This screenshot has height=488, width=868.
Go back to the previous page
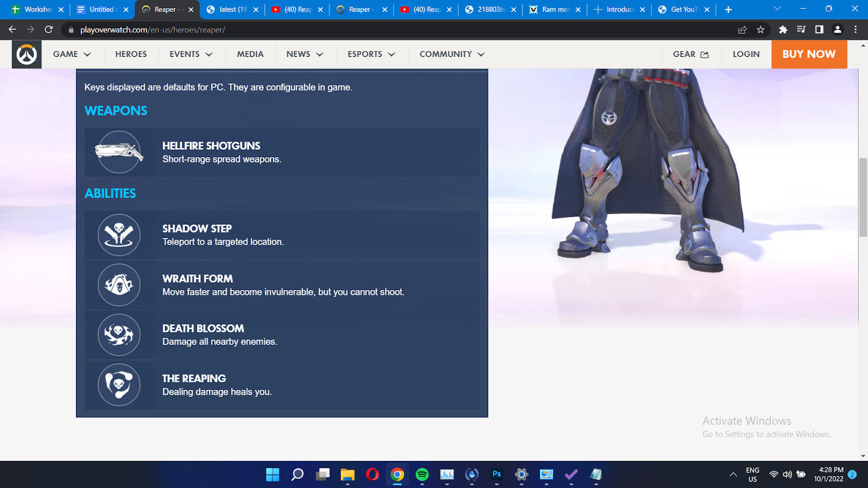[12, 30]
